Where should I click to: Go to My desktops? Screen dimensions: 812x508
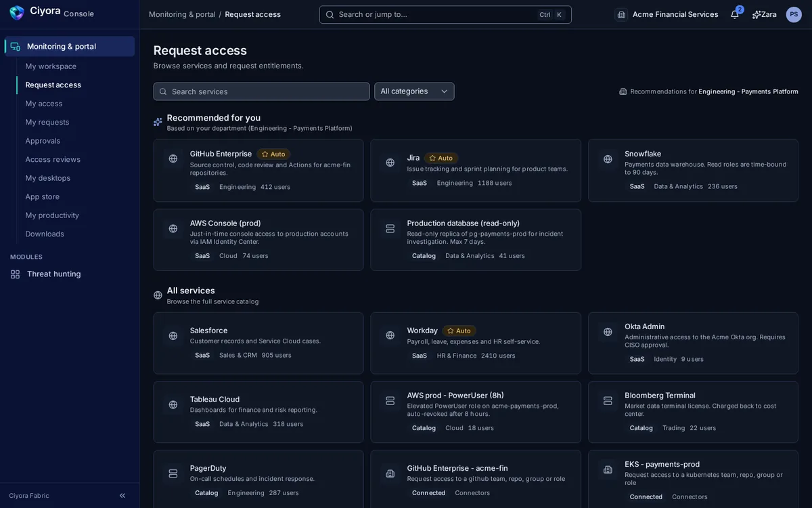tap(48, 178)
